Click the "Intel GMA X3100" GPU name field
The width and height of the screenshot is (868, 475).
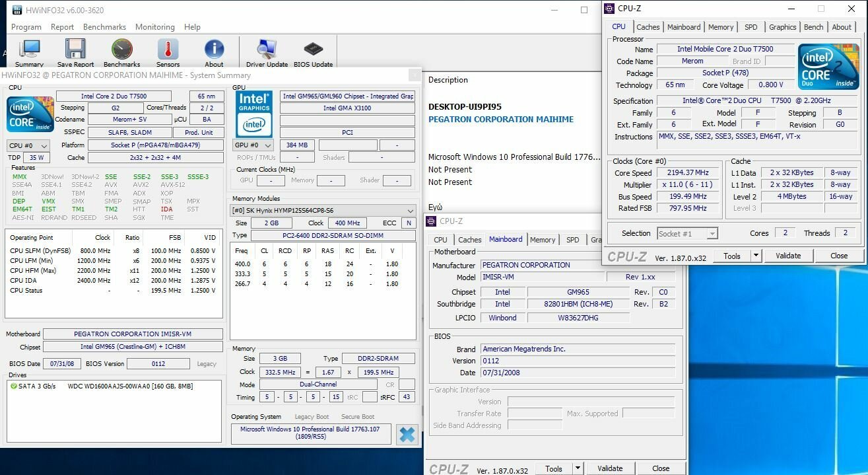click(x=347, y=108)
